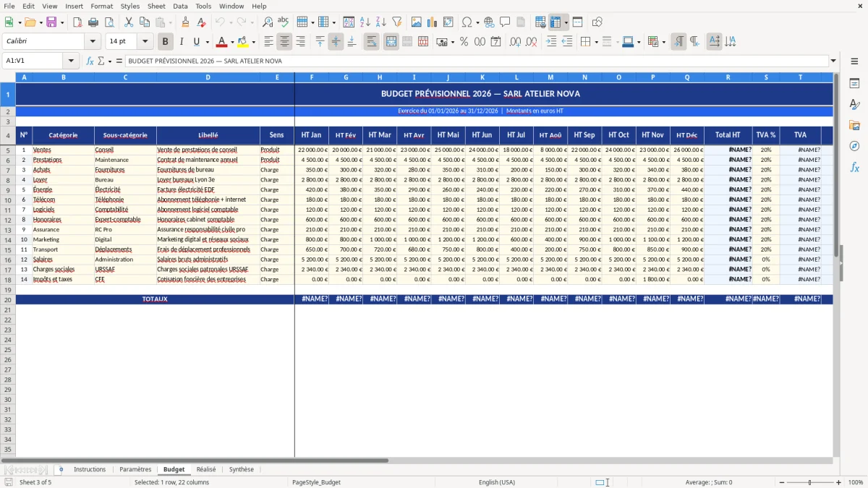Expand the Font Size dropdown
868x488 pixels.
point(145,42)
